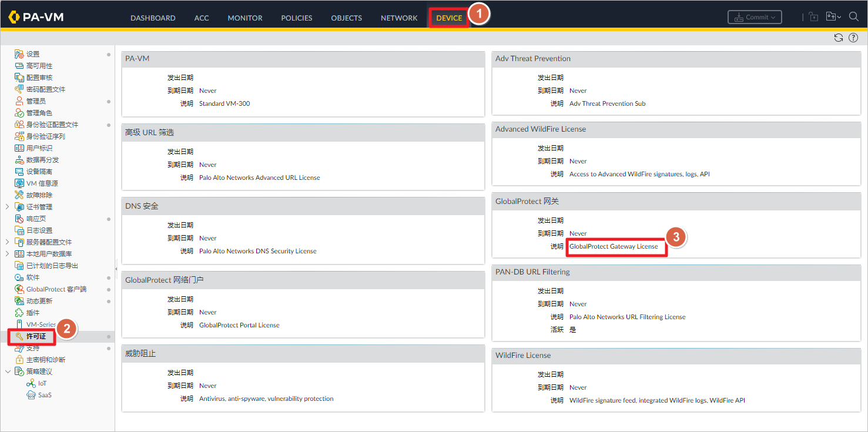Expand the 本地用户数据库 tree node arrow
Image resolution: width=868 pixels, height=432 pixels.
click(7, 254)
